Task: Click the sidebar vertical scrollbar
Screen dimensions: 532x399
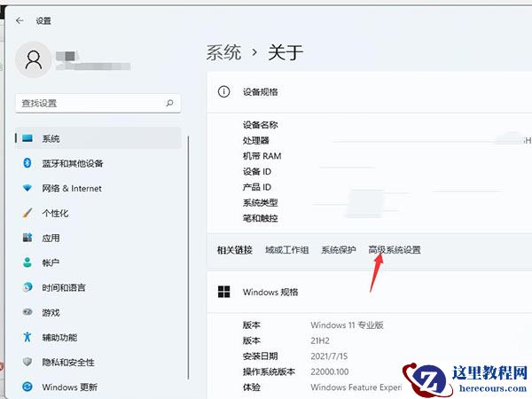Action: pos(188,258)
